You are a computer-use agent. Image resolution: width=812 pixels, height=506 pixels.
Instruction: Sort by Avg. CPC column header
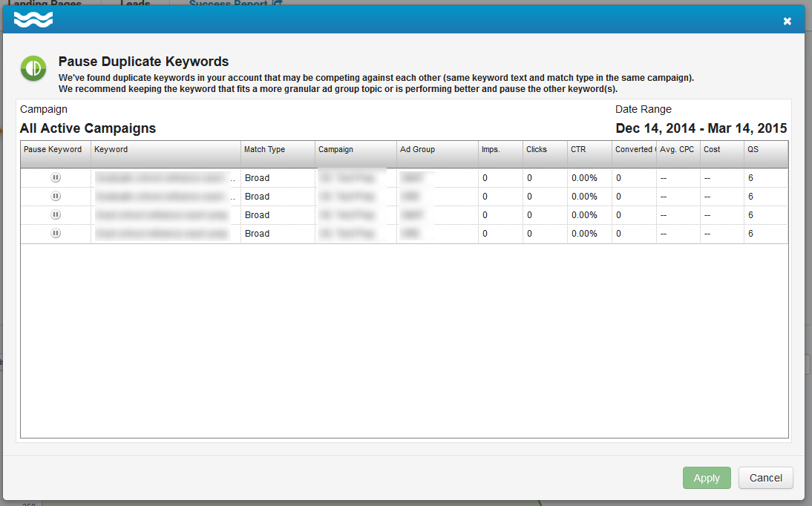coord(678,150)
